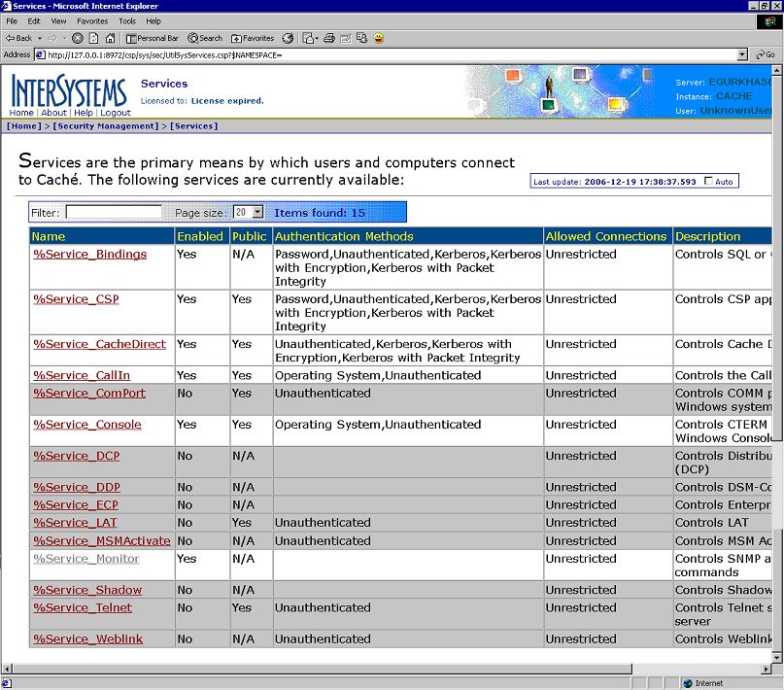Screen dimensions: 784x690
Task: Open the %Service_Weblink link
Action: point(88,639)
